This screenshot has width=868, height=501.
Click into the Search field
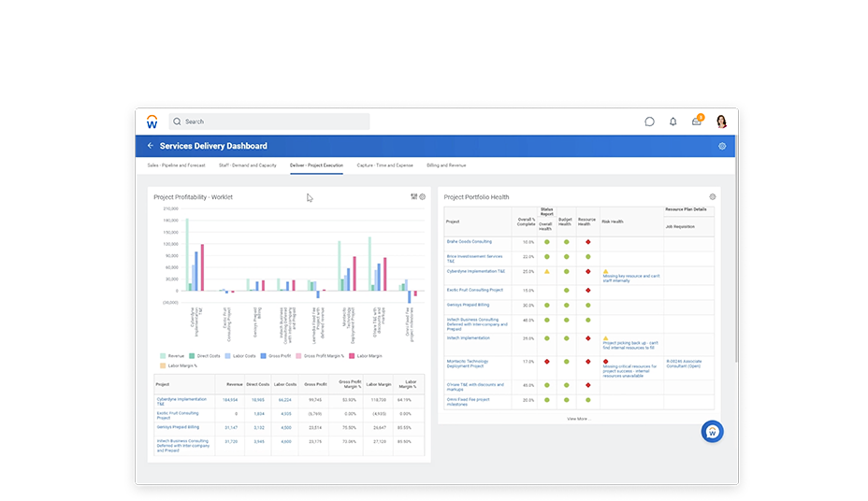point(271,122)
